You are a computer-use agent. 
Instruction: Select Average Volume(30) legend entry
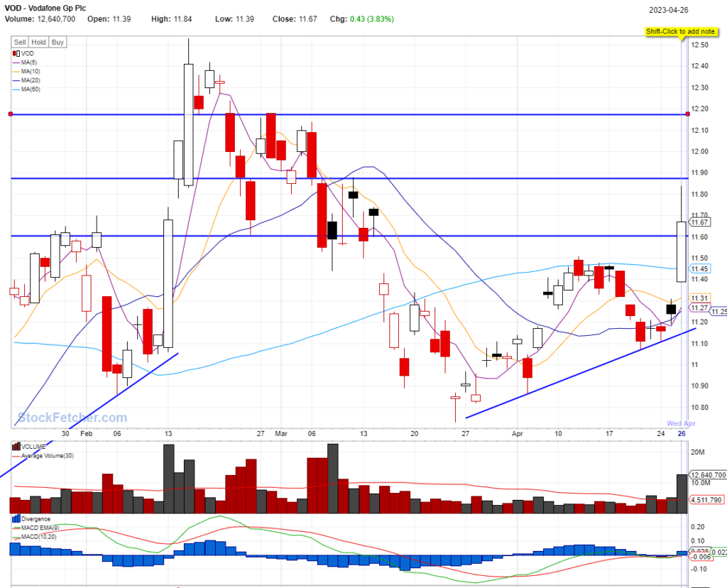[42, 456]
